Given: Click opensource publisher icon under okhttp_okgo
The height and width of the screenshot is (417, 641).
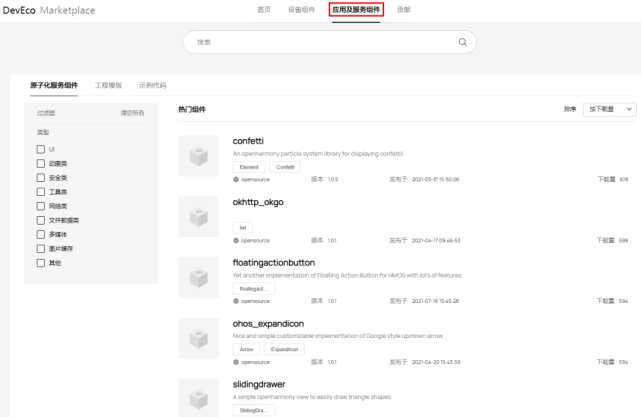Looking at the screenshot, I should click(236, 240).
